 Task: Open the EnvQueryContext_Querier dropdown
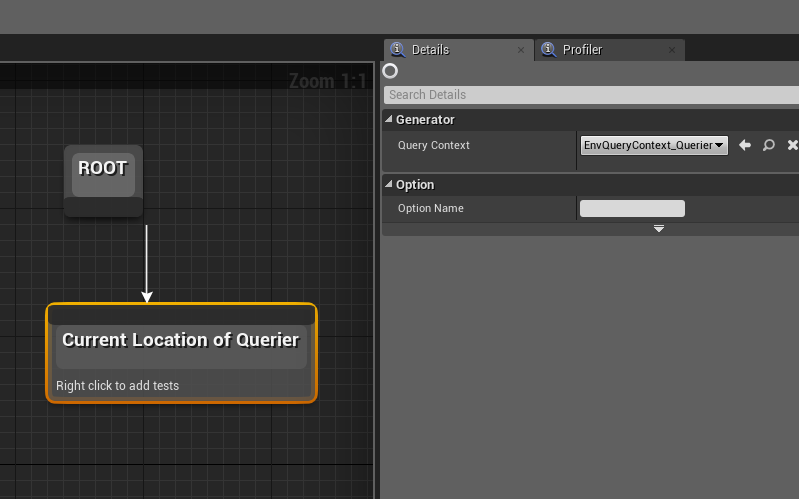coord(654,145)
